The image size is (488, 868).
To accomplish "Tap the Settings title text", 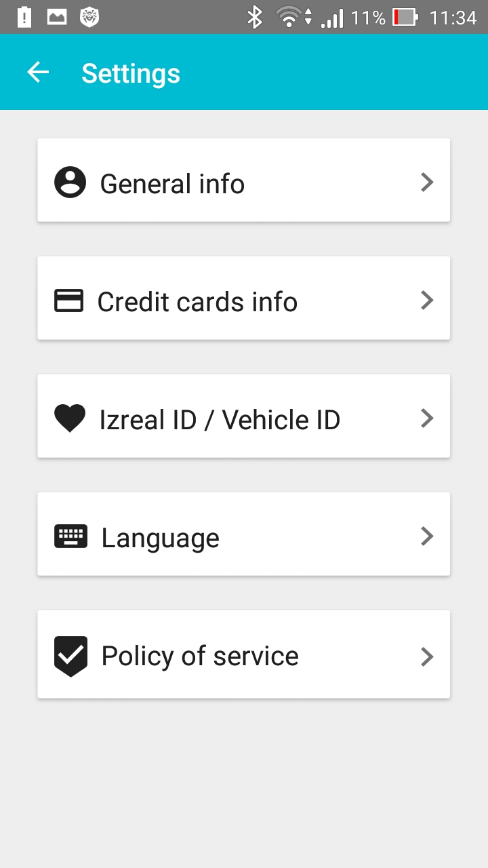I will point(131,73).
